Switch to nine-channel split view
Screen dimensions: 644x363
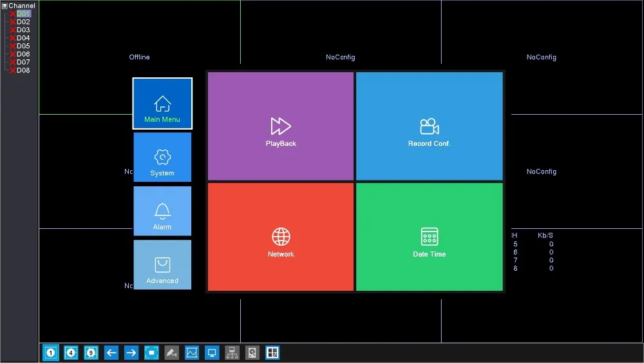click(x=91, y=353)
